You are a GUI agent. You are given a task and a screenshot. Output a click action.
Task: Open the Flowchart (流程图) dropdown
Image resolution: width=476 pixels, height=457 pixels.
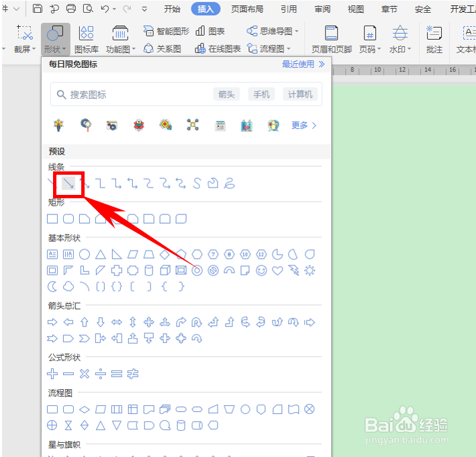point(269,48)
